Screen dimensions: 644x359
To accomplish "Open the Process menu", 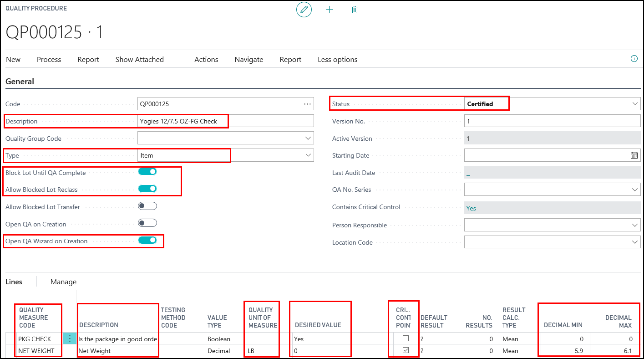I will (49, 60).
